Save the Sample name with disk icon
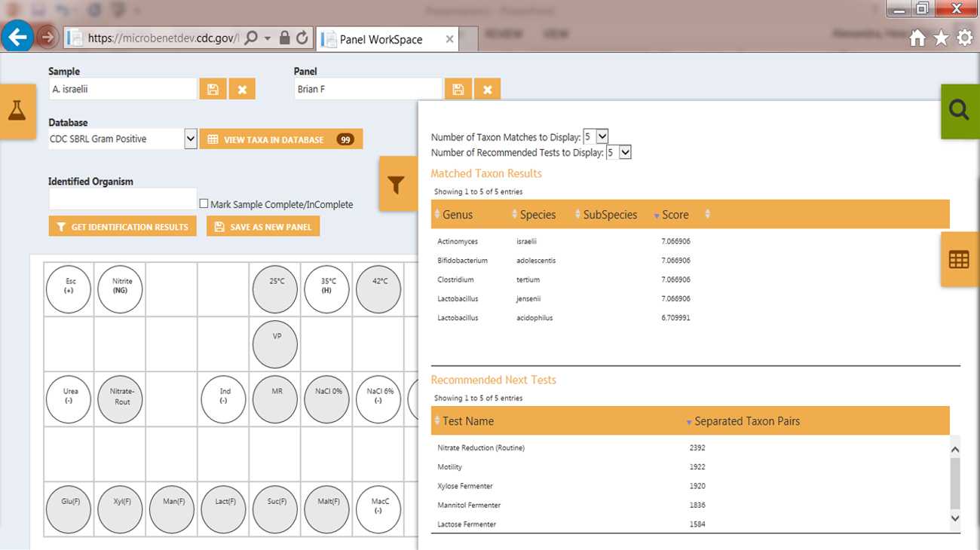 pyautogui.click(x=213, y=90)
